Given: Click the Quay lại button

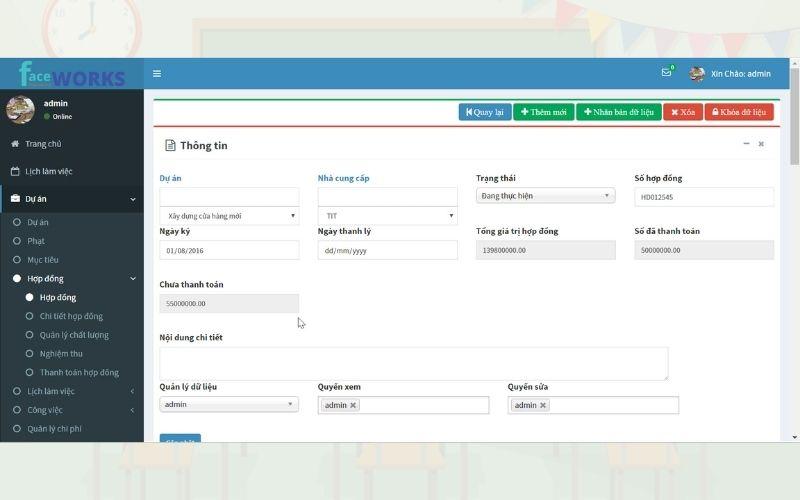Looking at the screenshot, I should [x=485, y=112].
